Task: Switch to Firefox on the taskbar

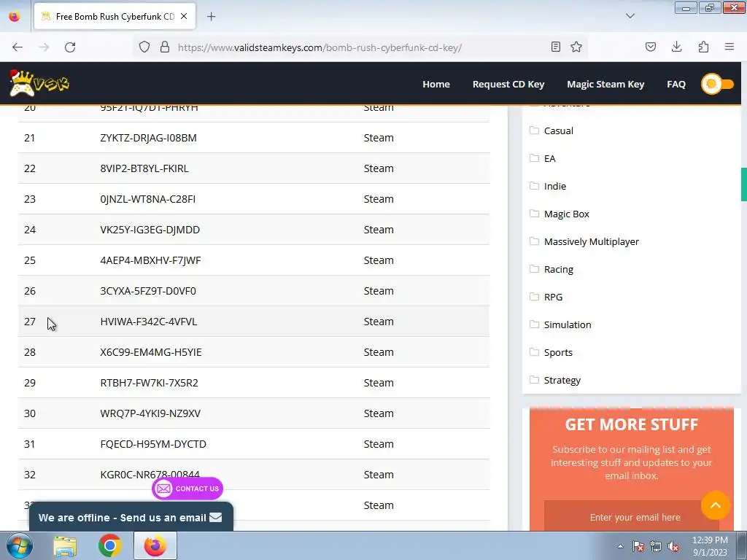Action: [x=155, y=545]
